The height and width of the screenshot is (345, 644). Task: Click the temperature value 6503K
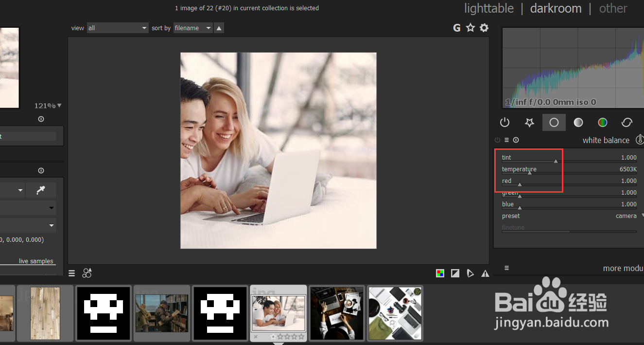click(628, 169)
